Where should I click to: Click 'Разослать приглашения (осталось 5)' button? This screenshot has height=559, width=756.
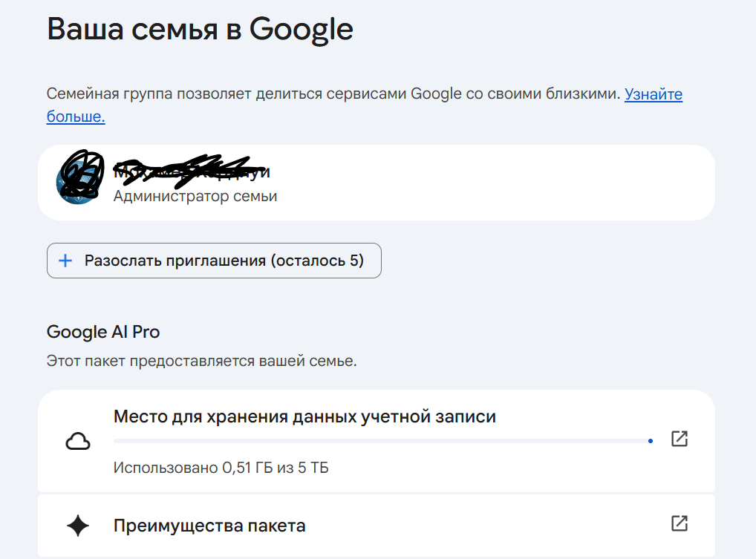(214, 261)
